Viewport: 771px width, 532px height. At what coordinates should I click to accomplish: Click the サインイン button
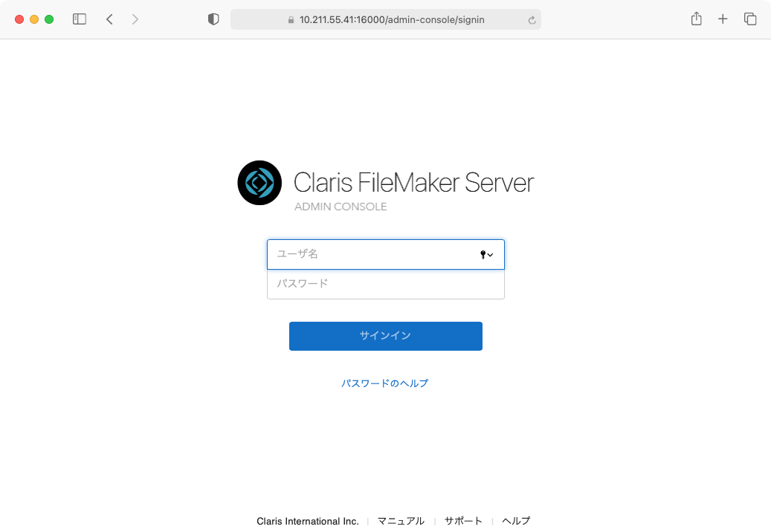point(385,336)
